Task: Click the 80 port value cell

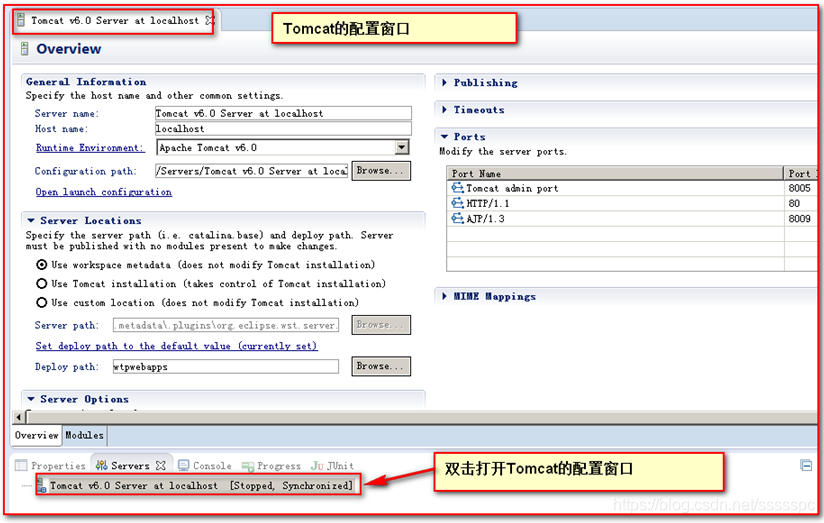Action: [x=800, y=203]
